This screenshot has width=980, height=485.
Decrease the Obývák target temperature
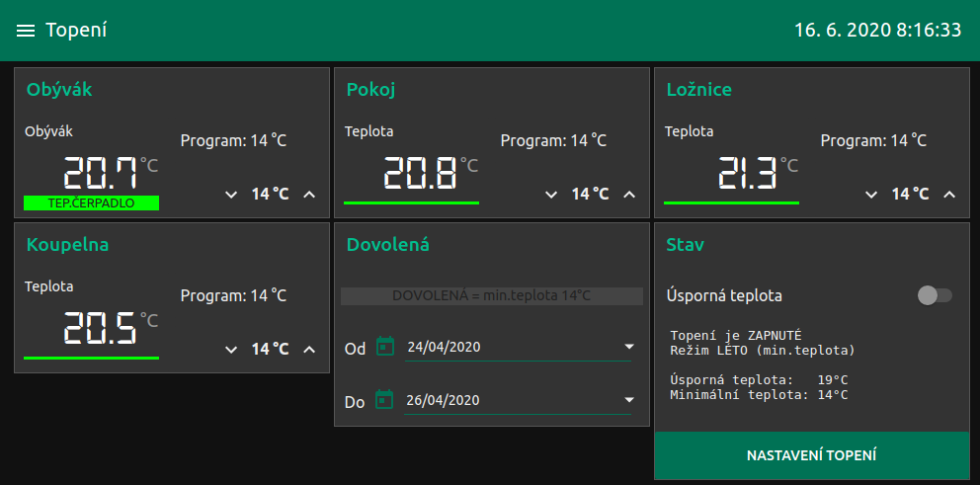[x=231, y=195]
